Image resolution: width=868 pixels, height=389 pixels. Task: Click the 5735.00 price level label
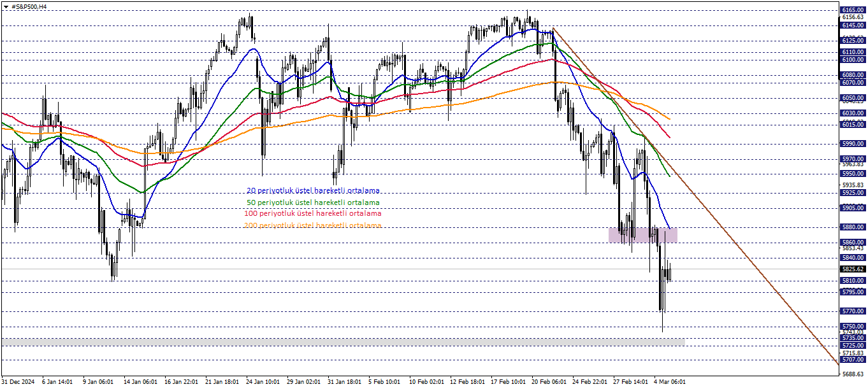[x=853, y=338]
